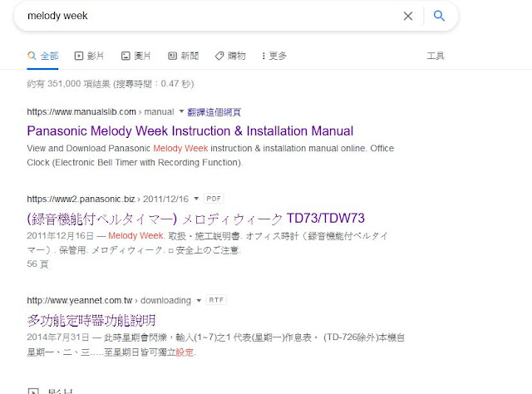Click the magnifier icon in the 全部 tab
This screenshot has height=394, width=532.
[32, 56]
